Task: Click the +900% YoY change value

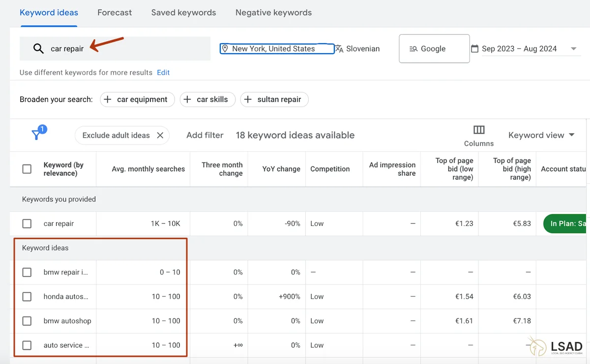Action: [289, 297]
